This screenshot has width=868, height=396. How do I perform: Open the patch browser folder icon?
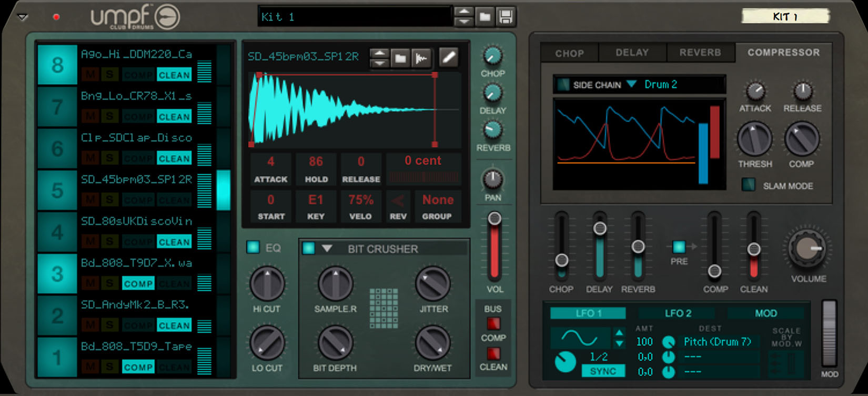(485, 17)
